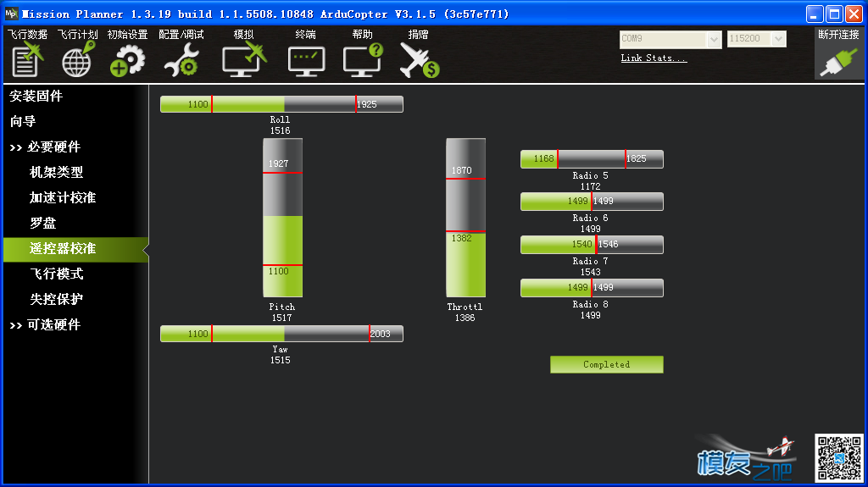868x487 pixels.
Task: Minimize the Mission Planner window
Action: [815, 14]
